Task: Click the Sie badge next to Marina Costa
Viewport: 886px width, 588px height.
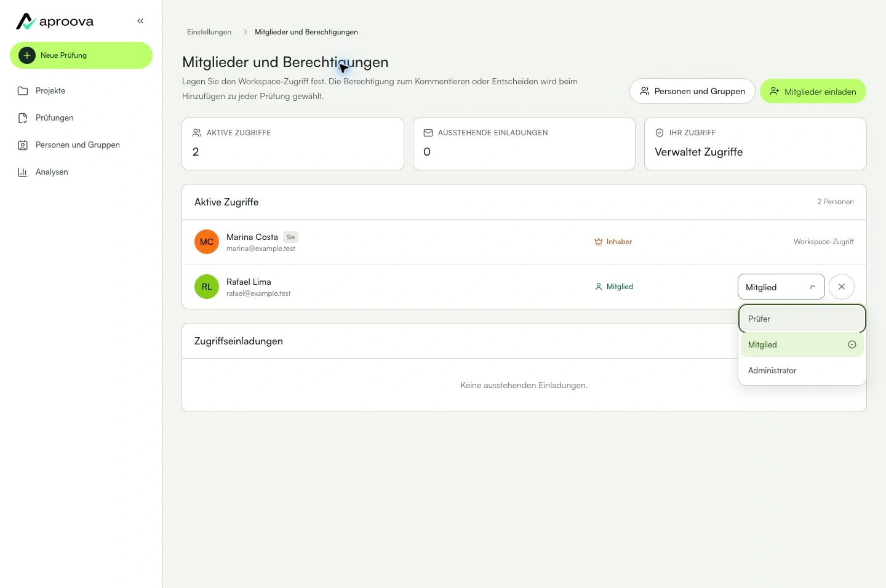Action: point(291,237)
